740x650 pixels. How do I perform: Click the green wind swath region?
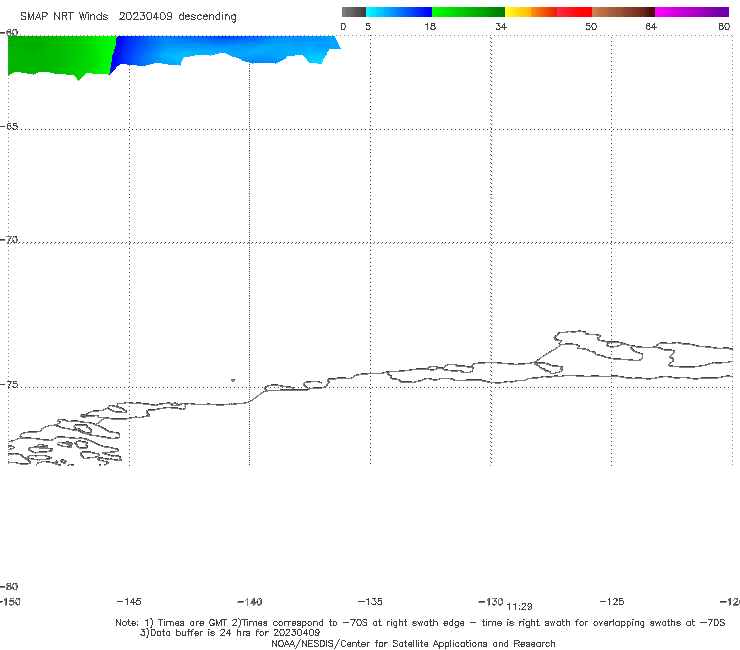[x=59, y=54]
